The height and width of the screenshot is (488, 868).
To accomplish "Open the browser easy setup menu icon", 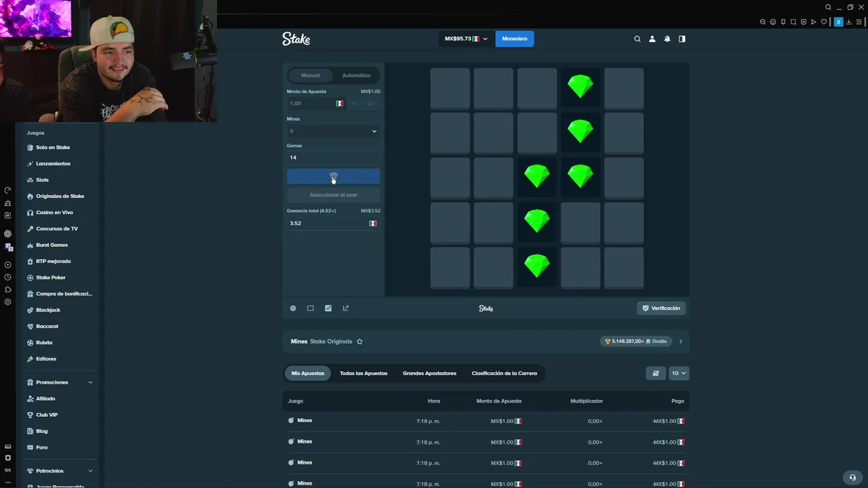I will [859, 22].
